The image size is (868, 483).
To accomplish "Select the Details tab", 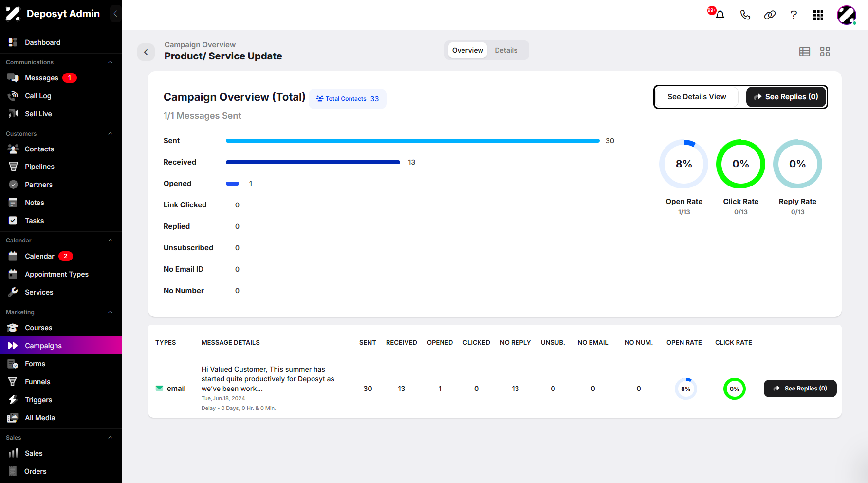I will [506, 50].
